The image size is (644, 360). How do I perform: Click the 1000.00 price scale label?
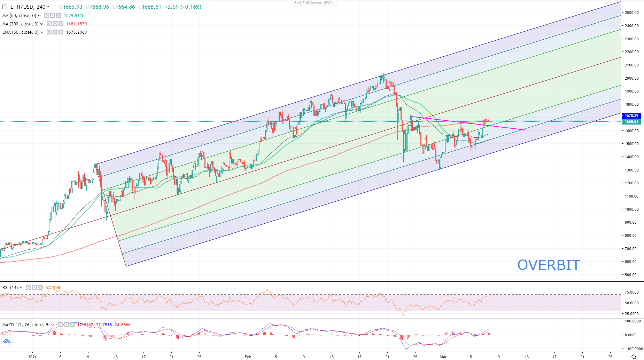(x=632, y=209)
